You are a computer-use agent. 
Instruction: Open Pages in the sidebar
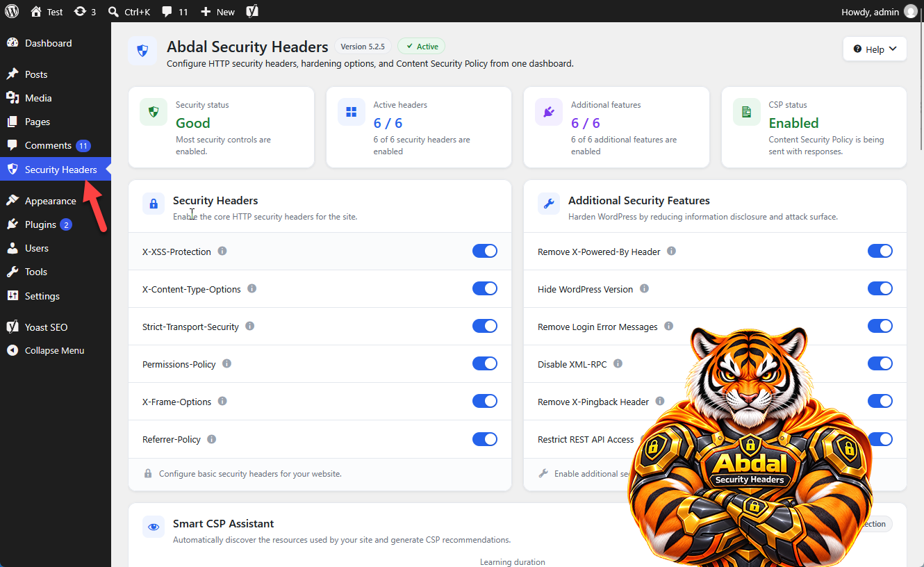(x=56, y=122)
